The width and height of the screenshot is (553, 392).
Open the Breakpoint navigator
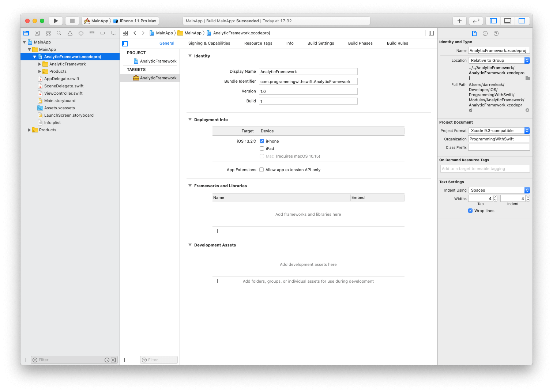[103, 33]
